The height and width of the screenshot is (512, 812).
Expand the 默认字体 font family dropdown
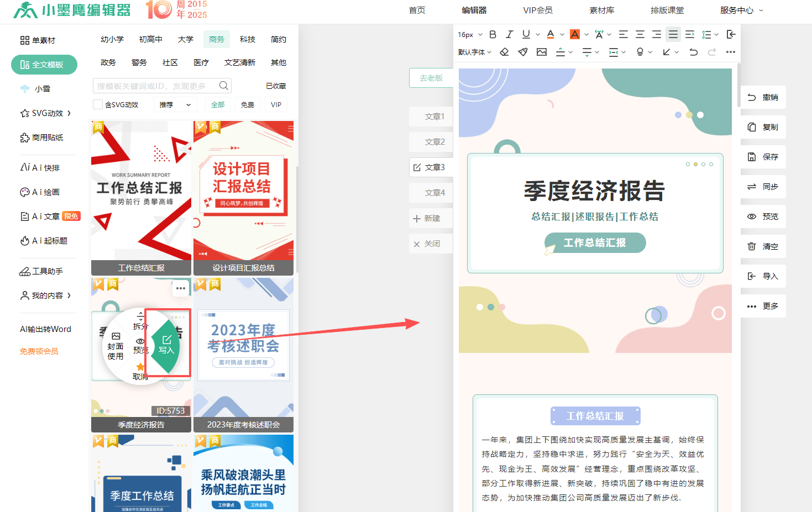[x=474, y=52]
